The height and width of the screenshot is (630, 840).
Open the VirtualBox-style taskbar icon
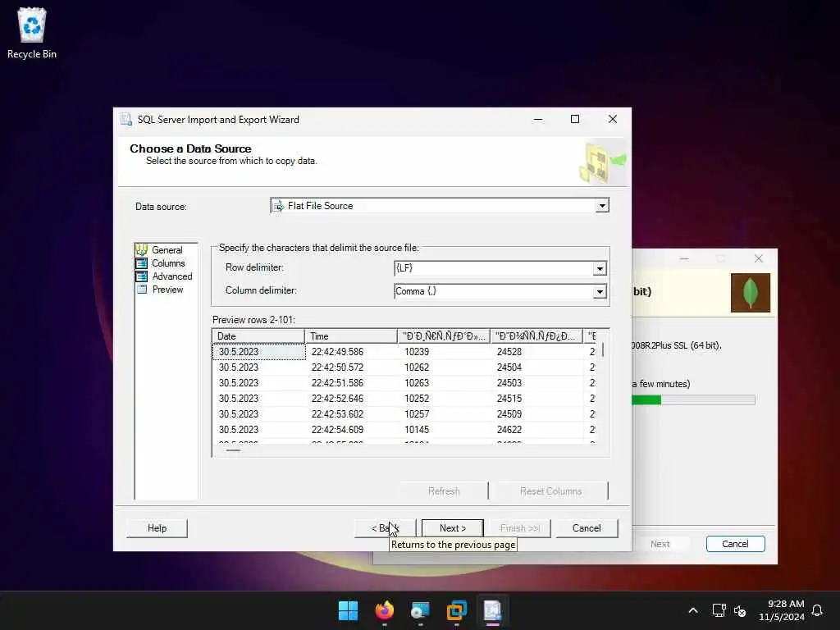(456, 610)
